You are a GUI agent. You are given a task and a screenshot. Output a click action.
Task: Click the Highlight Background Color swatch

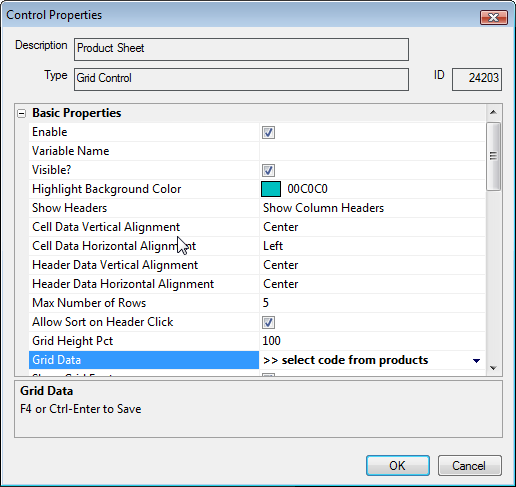[271, 189]
